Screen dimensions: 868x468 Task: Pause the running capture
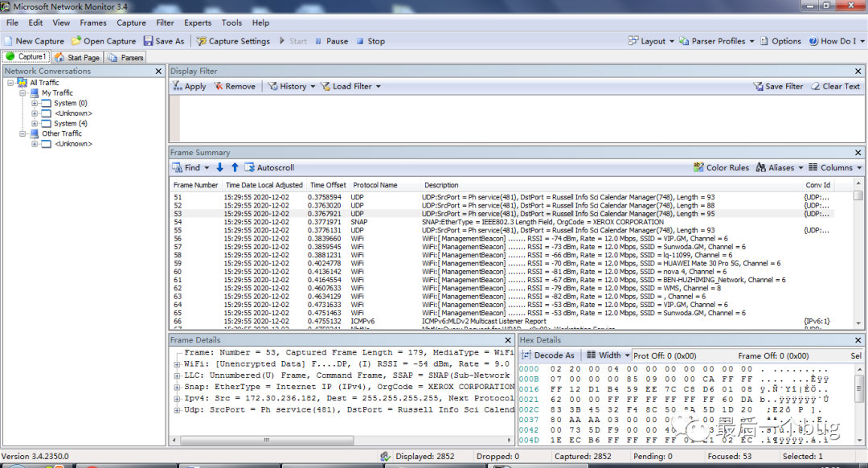332,41
